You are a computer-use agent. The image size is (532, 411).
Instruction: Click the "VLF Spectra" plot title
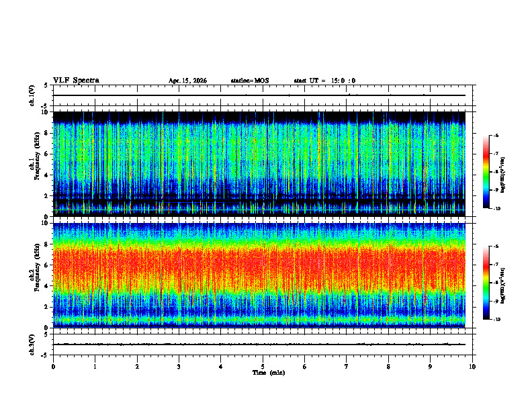coord(76,81)
